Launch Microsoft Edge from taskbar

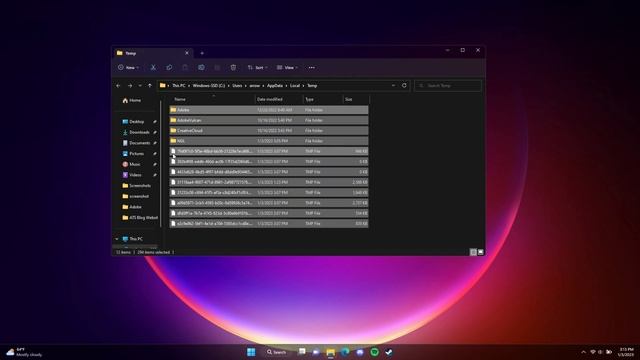pyautogui.click(x=345, y=352)
